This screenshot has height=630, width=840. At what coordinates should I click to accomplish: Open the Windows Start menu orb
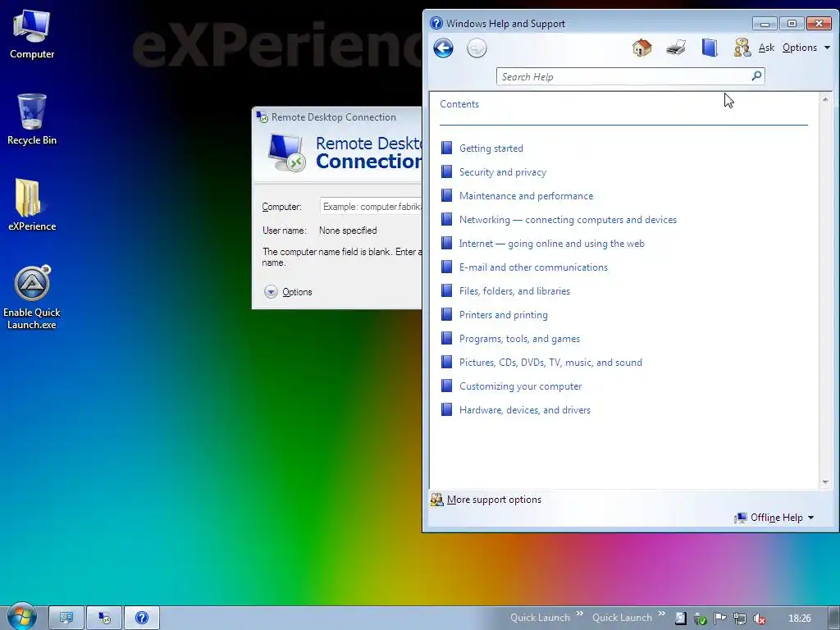[21, 618]
